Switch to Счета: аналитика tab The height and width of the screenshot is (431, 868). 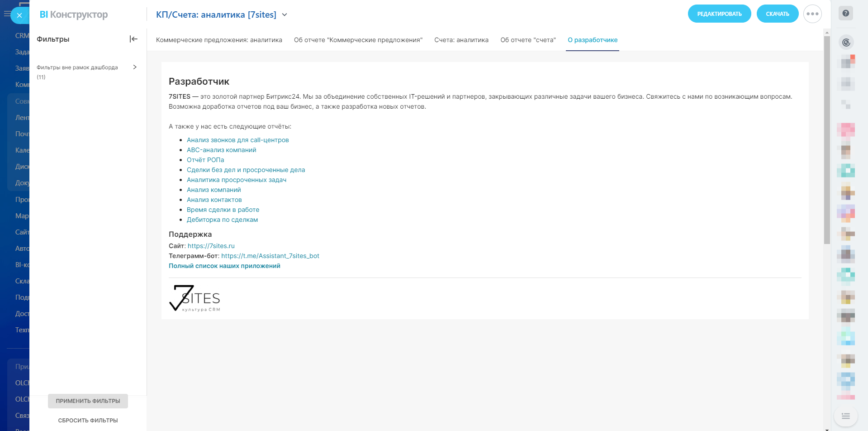pos(461,40)
